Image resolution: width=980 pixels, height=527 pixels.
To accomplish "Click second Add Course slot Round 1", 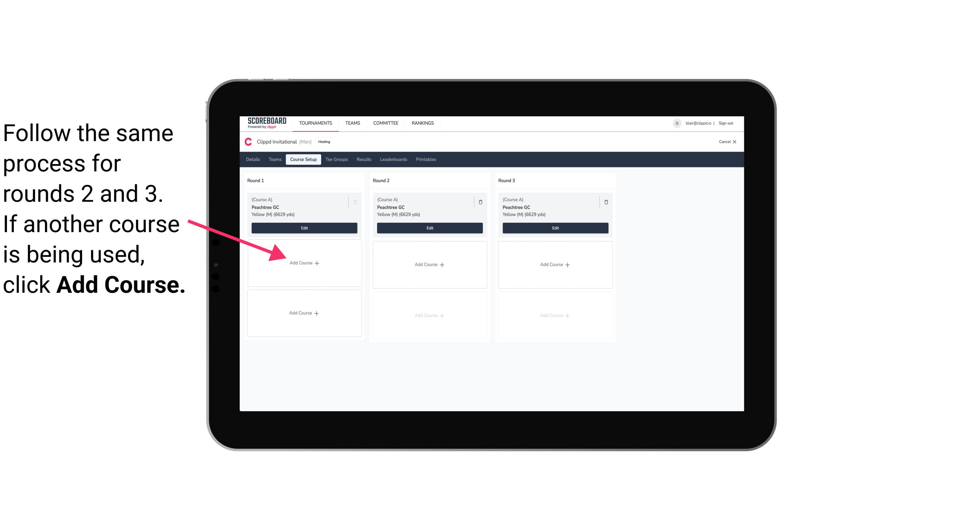I will pos(304,313).
